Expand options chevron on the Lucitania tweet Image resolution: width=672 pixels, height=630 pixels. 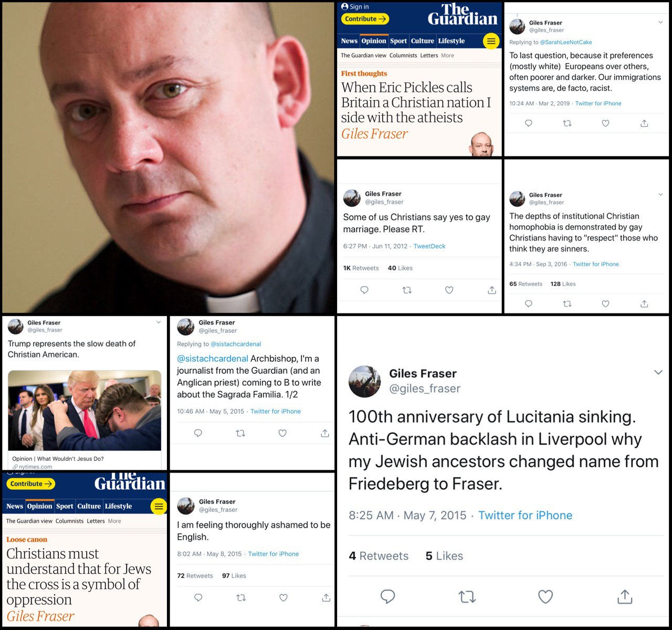[x=658, y=372]
